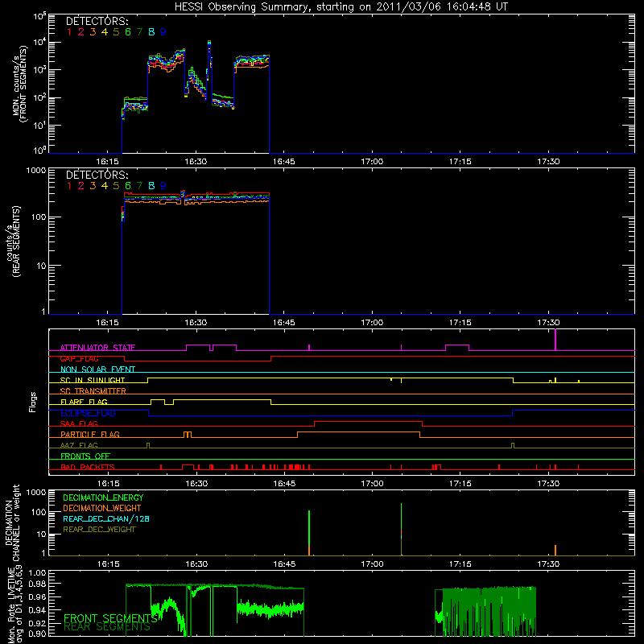Click the 1000 y-axis value on rear segments plot
This screenshot has width=644, height=644.
36,170
